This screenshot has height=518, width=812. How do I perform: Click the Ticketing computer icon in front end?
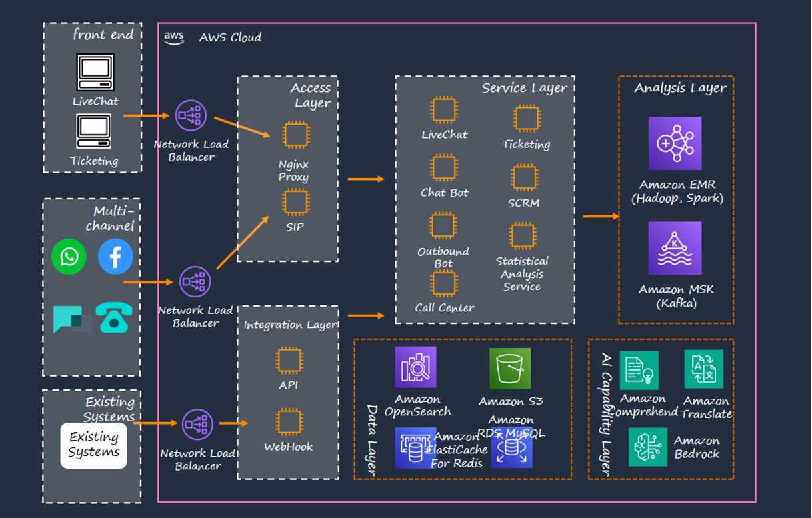93,132
